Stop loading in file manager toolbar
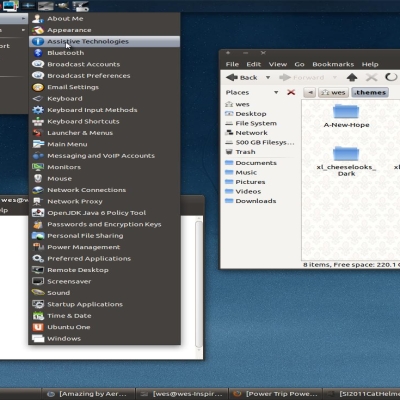The height and width of the screenshot is (400, 400). pyautogui.click(x=371, y=78)
